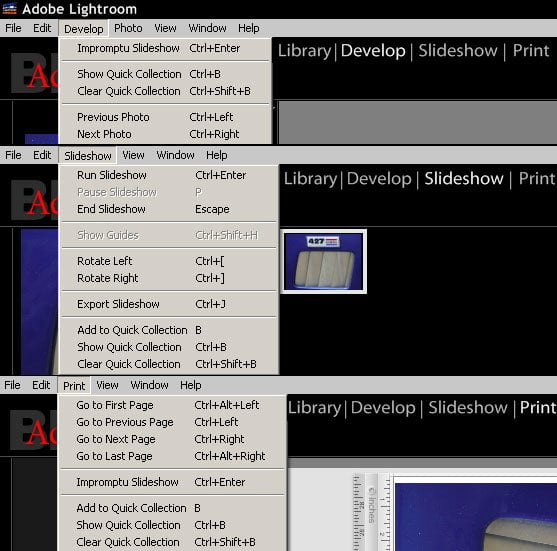Choose Add to Quick Collection in Print menu

tap(172, 508)
